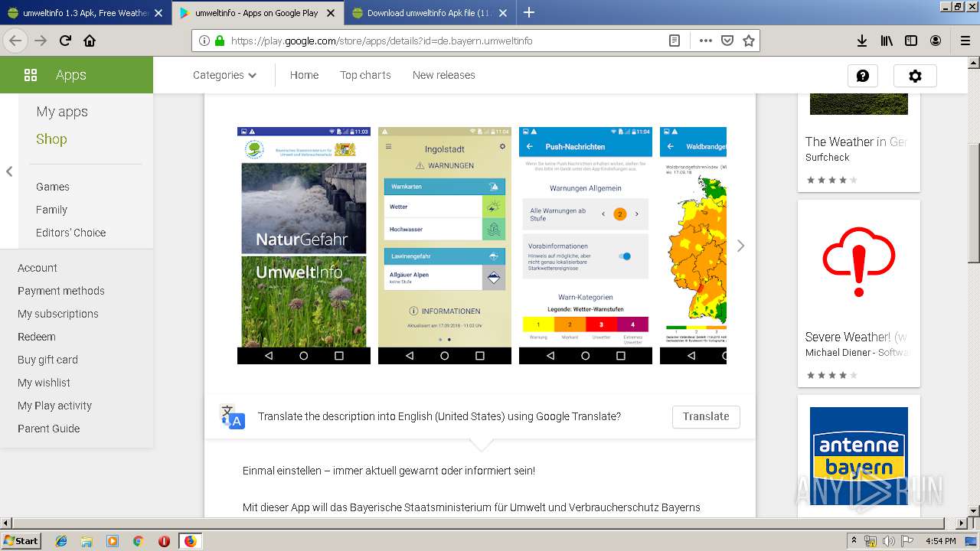
Task: Show hidden system tray icons
Action: [x=854, y=541]
